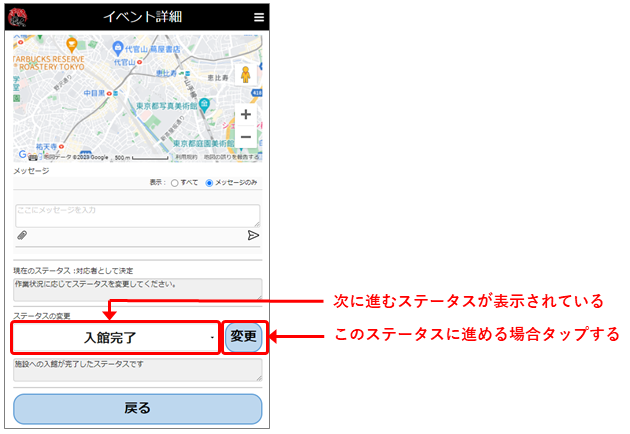Click the 代官山 蔦屋書店 map marker
630x434 pixels.
click(x=119, y=48)
